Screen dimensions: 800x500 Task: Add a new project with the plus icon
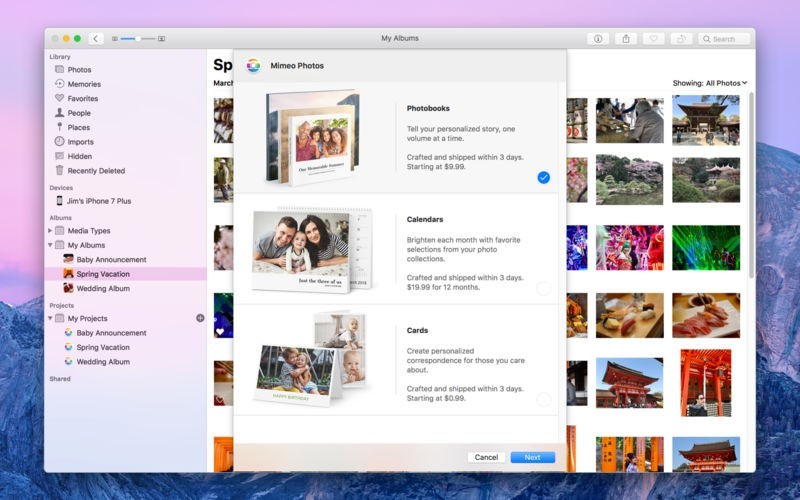click(x=200, y=318)
